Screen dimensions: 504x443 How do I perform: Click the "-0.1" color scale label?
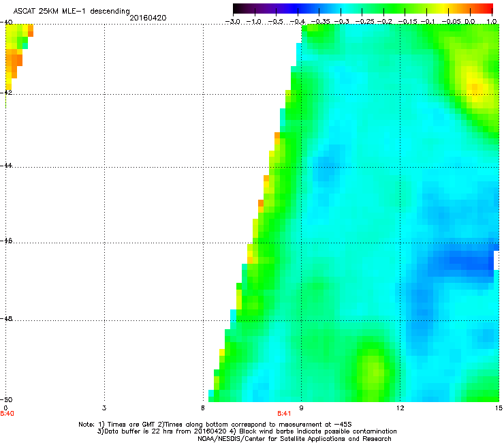[428, 22]
